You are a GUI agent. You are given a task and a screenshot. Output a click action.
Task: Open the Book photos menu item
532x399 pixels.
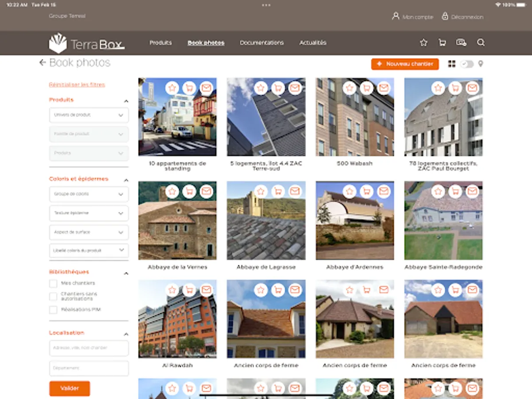[206, 43]
